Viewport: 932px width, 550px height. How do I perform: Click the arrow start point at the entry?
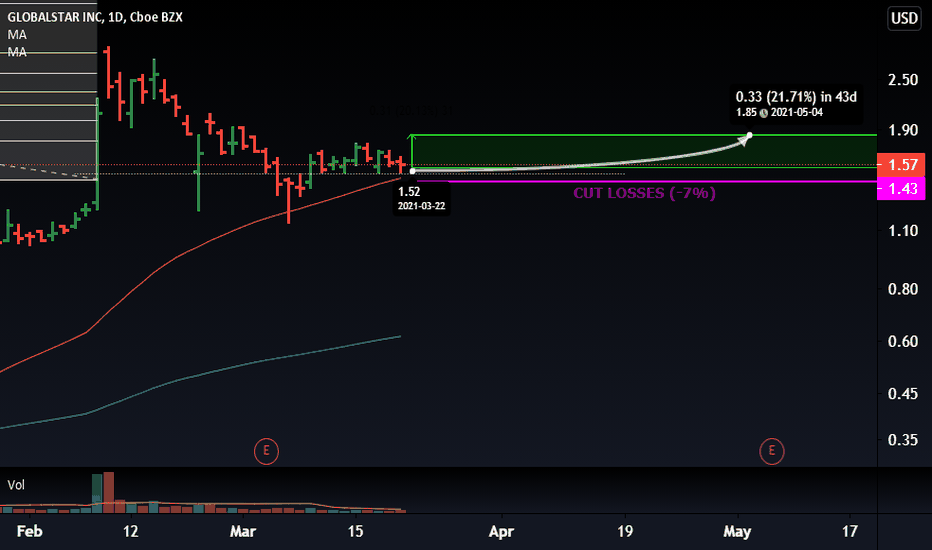(413, 171)
